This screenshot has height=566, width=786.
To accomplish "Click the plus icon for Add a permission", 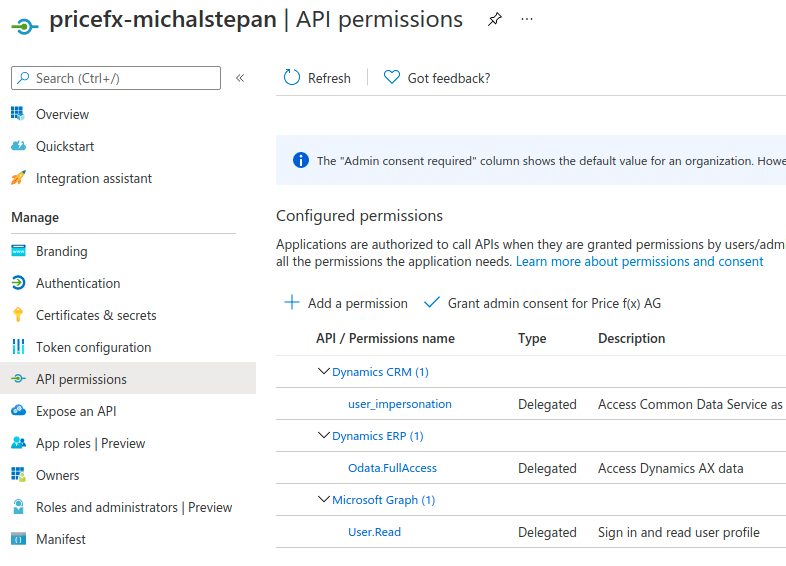I will (292, 302).
